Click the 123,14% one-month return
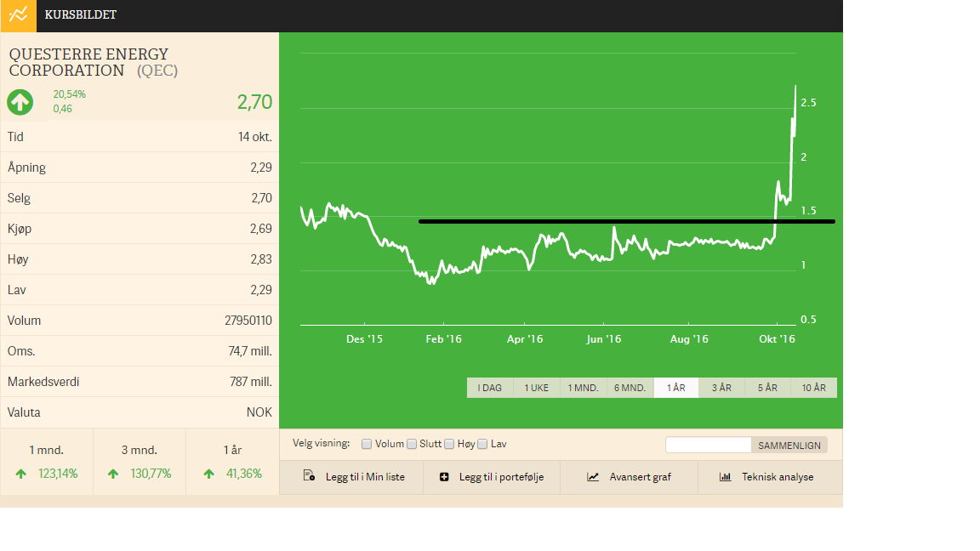This screenshot has height=551, width=980. [x=58, y=474]
